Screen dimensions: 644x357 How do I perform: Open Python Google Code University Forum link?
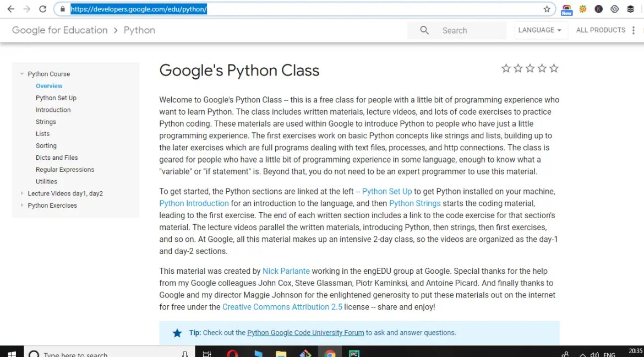pos(305,332)
